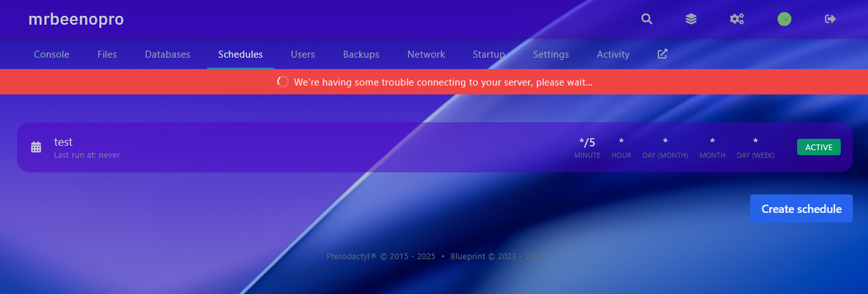Click the sign out icon
This screenshot has height=294, width=868.
point(831,19)
